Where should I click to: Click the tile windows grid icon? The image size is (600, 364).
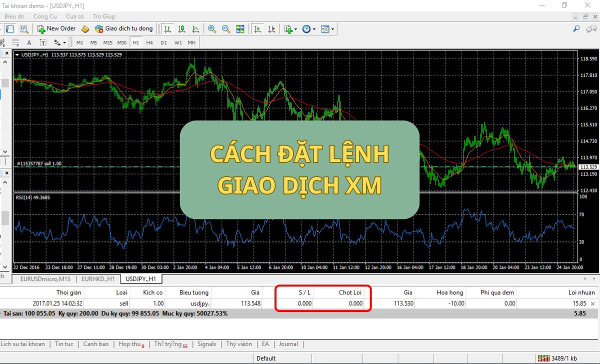pyautogui.click(x=240, y=29)
